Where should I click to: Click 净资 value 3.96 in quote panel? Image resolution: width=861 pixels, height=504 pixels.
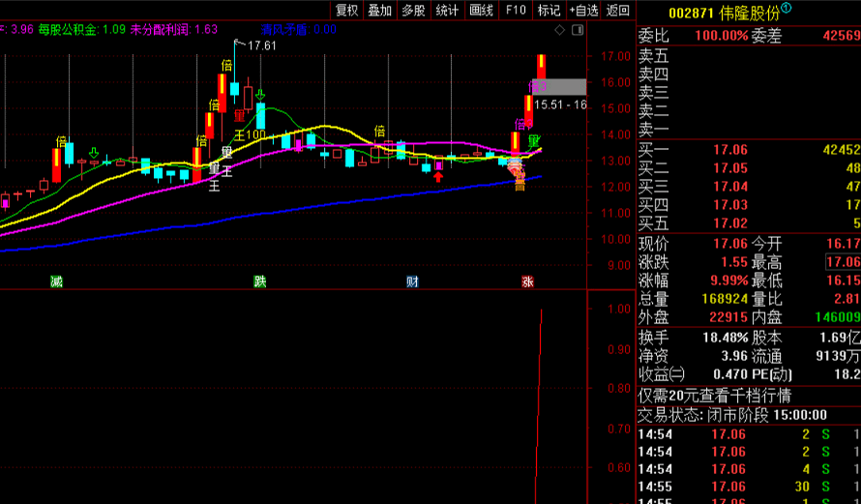coord(734,356)
